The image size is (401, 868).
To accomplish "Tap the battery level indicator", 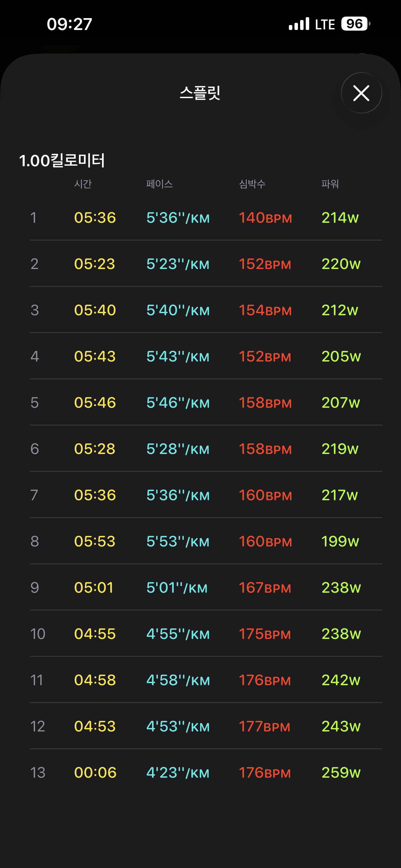I will [x=355, y=24].
